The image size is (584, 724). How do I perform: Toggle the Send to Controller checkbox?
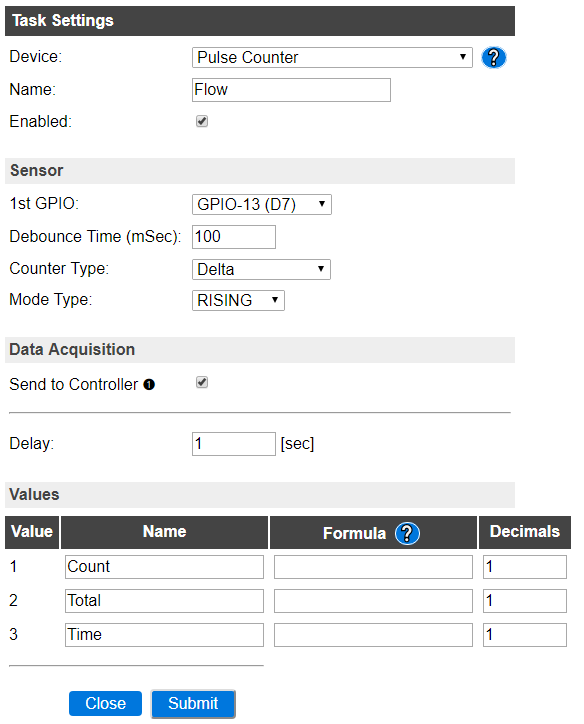click(x=202, y=382)
